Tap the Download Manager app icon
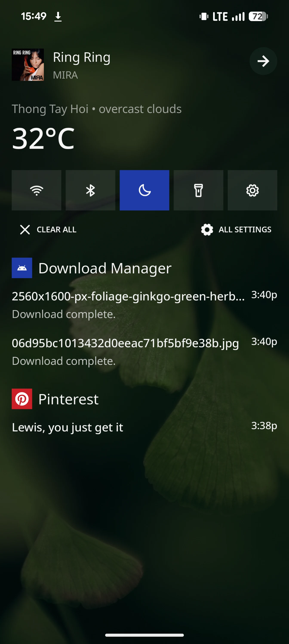Viewport: 289px width, 644px height. coord(22,268)
